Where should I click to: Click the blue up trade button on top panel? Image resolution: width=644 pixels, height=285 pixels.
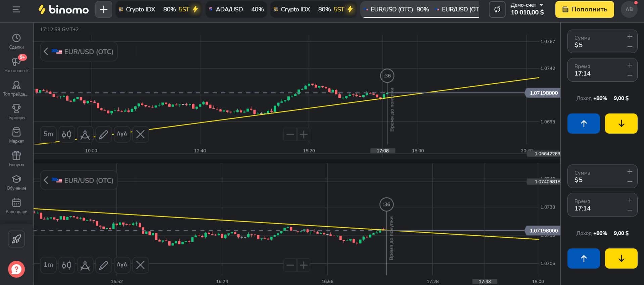pos(584,124)
